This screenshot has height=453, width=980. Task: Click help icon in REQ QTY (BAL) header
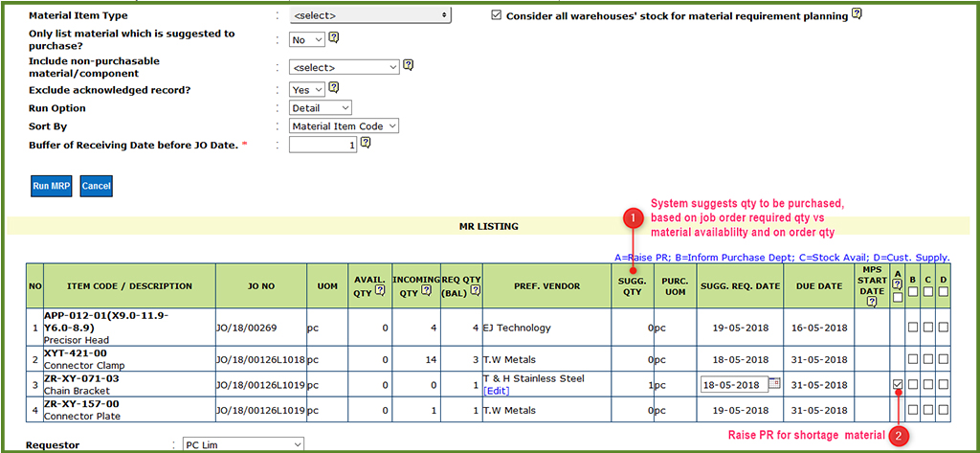click(x=476, y=290)
